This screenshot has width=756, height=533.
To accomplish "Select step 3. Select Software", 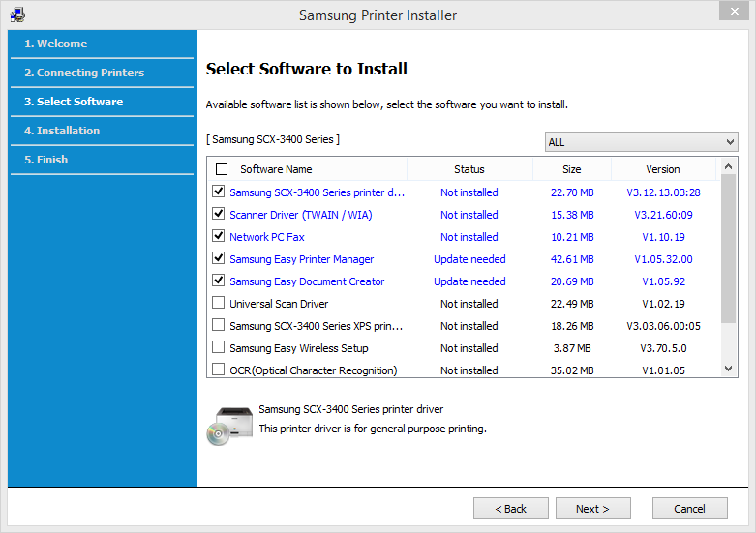I will 74,102.
